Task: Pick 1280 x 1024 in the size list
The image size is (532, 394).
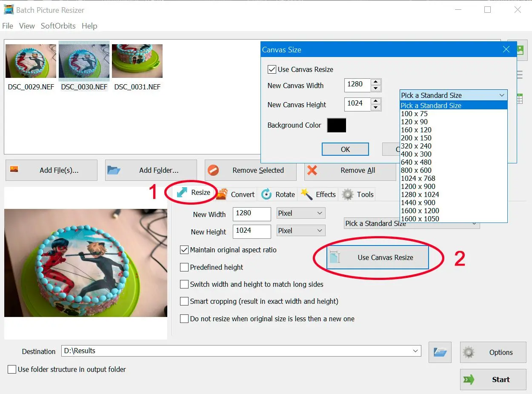Action: [x=454, y=194]
